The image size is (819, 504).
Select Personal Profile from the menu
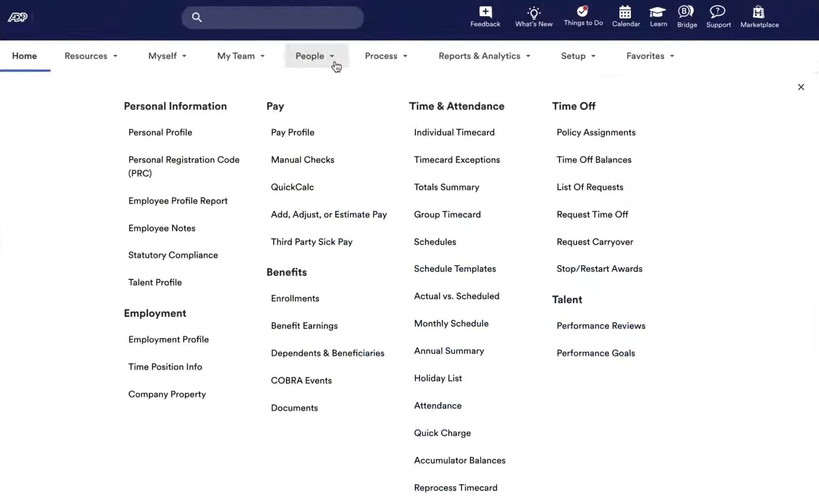pos(160,132)
